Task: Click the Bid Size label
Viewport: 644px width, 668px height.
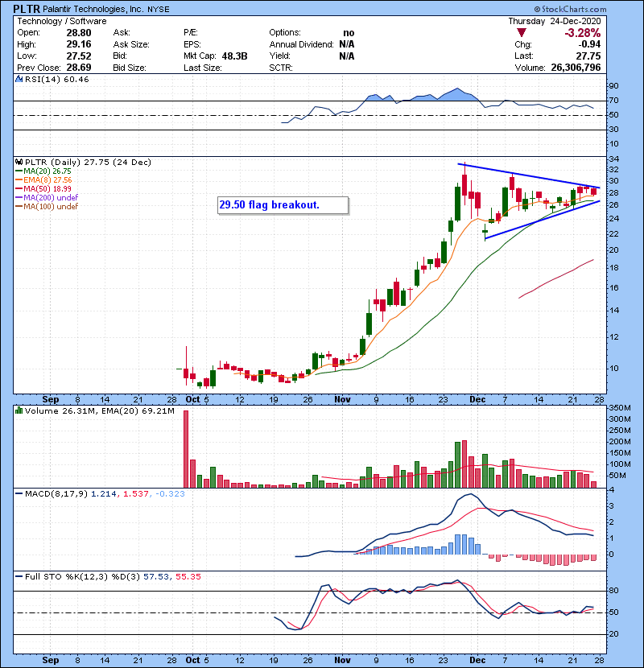Action: (130, 68)
